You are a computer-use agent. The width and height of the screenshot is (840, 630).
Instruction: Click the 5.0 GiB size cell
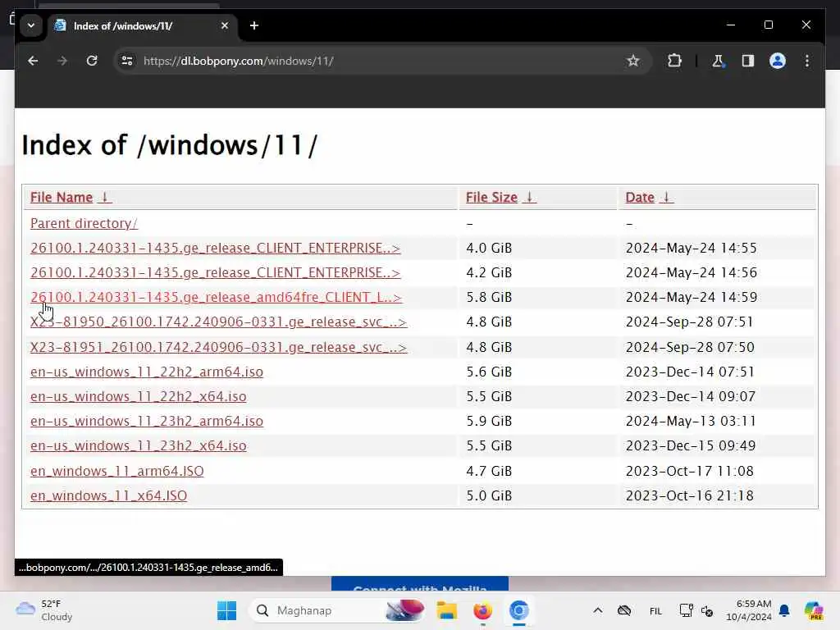[x=489, y=495]
